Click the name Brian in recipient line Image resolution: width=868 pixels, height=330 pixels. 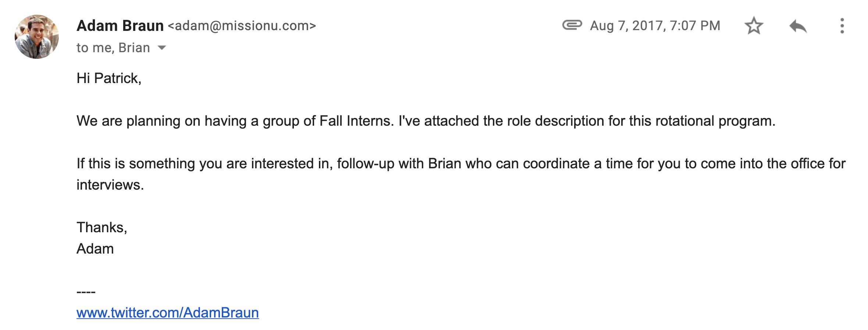(134, 48)
